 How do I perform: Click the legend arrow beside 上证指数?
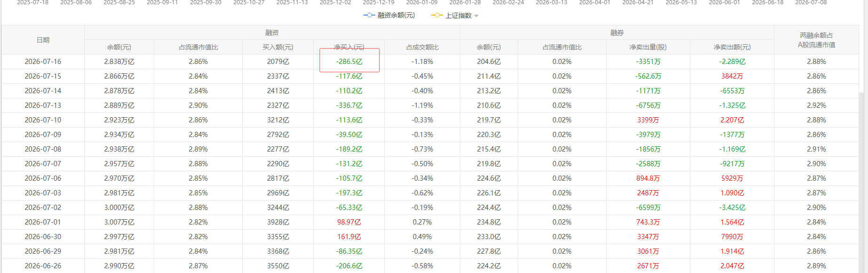coord(476,16)
